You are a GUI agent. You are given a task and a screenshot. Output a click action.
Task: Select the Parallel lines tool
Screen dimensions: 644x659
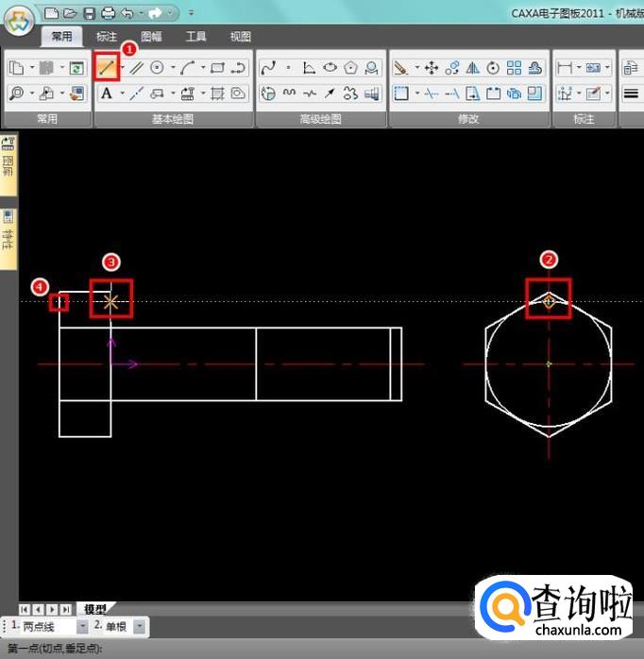136,68
